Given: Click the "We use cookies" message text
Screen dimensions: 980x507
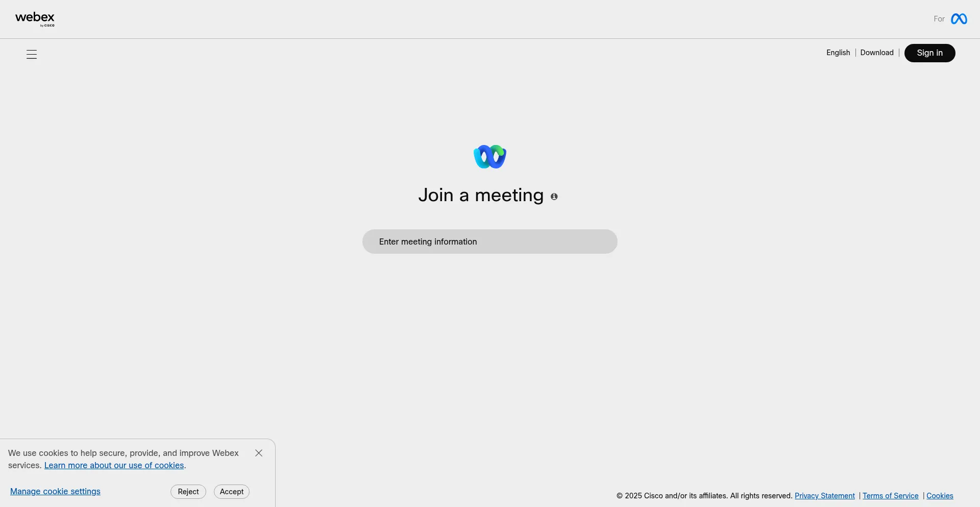Looking at the screenshot, I should (123, 453).
